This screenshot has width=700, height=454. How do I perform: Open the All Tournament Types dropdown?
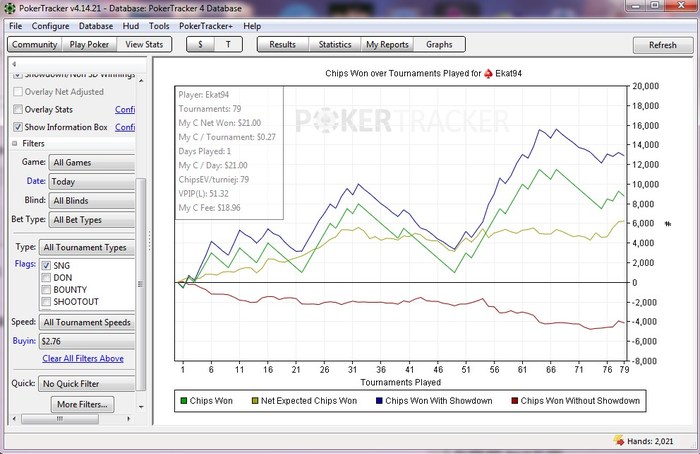(87, 247)
